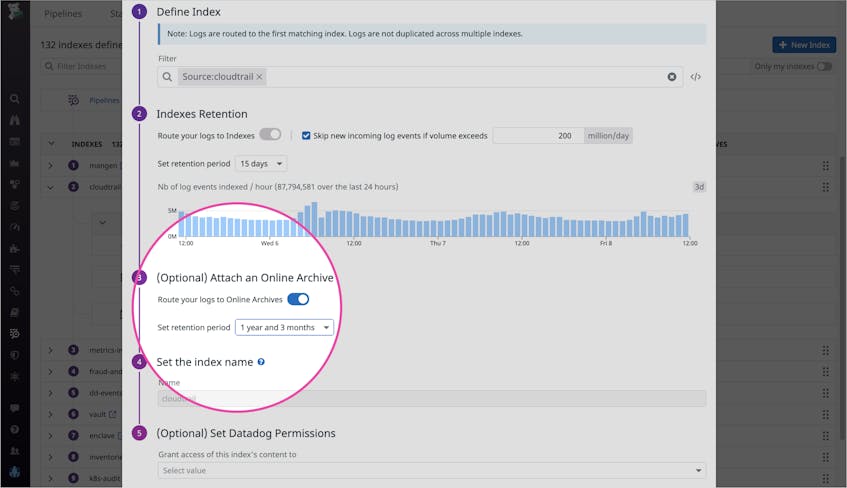Screen dimensions: 847x488
Task: Follow the Pipelines link under filter
Action: point(104,101)
